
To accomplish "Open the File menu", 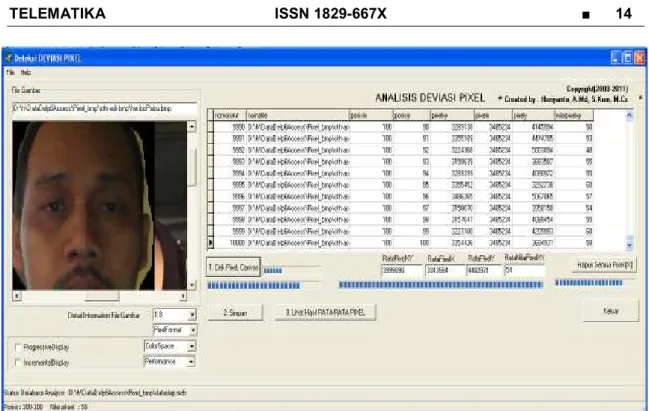I will coord(10,72).
